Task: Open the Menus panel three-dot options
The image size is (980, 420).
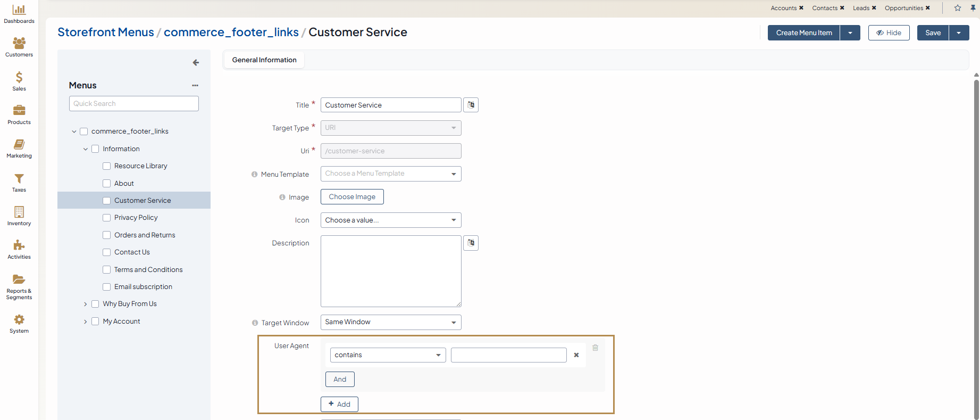Action: (x=195, y=85)
